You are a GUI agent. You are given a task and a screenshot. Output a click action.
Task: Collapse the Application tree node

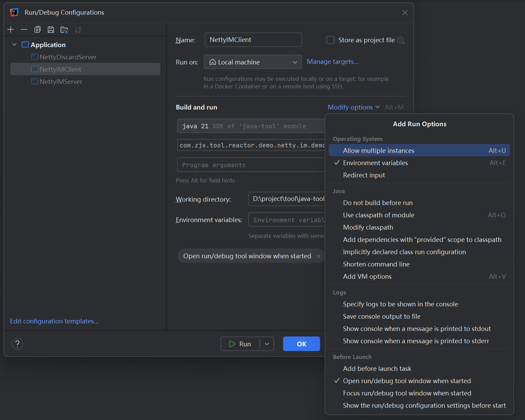pos(14,45)
